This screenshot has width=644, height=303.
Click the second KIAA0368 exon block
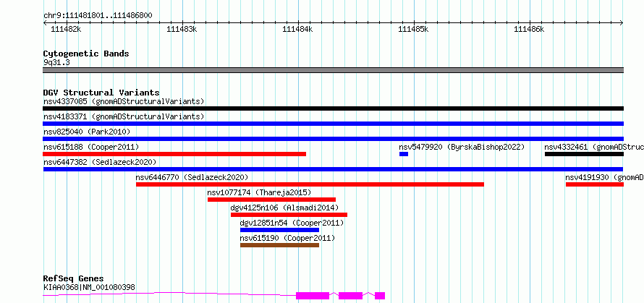click(x=350, y=296)
